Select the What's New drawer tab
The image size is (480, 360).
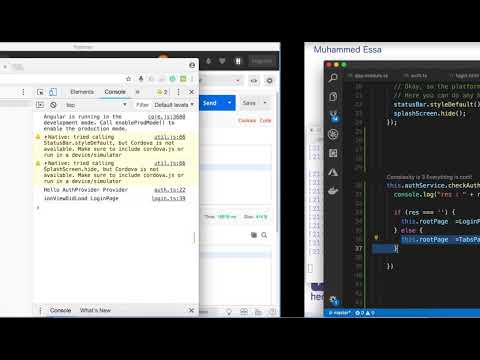coord(95,310)
